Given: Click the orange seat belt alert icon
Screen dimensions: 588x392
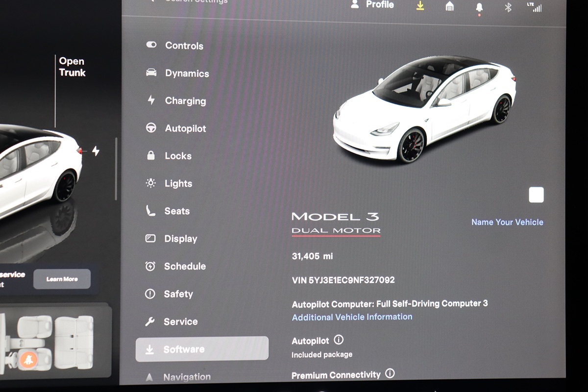Looking at the screenshot, I should coord(28,361).
